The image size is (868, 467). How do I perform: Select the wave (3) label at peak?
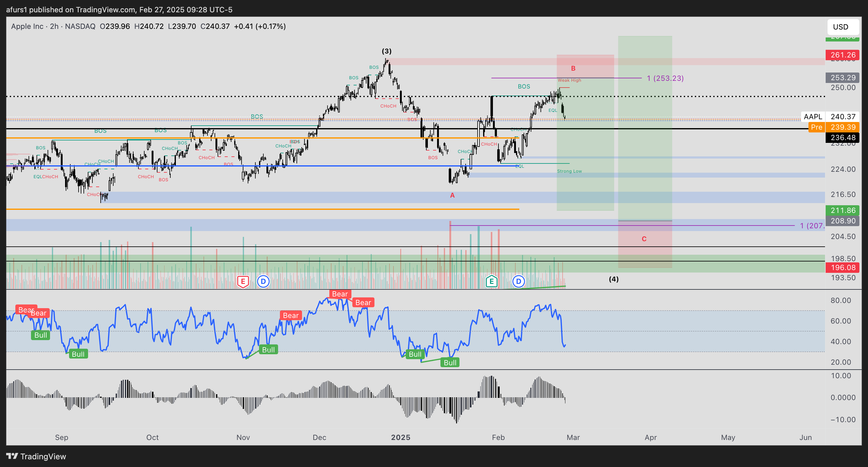tap(386, 51)
